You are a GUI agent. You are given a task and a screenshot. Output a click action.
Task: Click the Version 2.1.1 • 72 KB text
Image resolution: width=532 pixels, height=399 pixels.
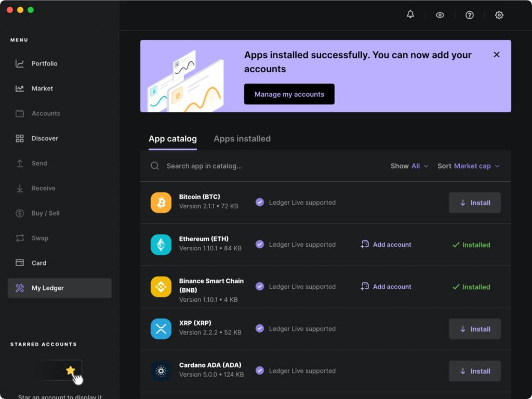point(208,206)
